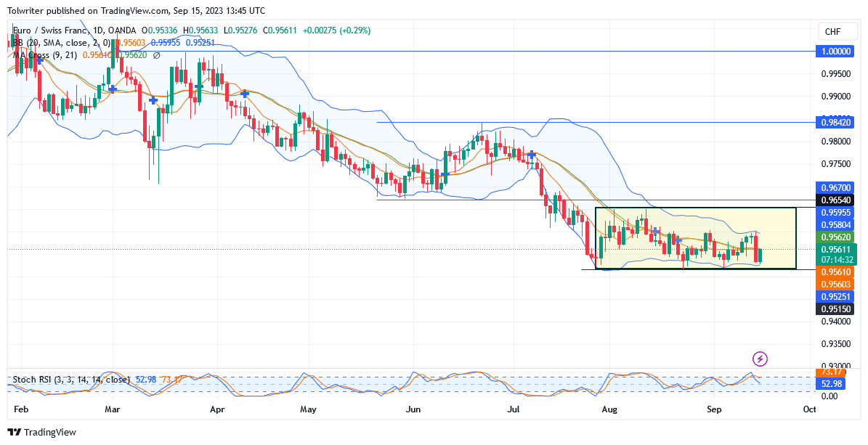Click the Sep label on time axis

714,410
